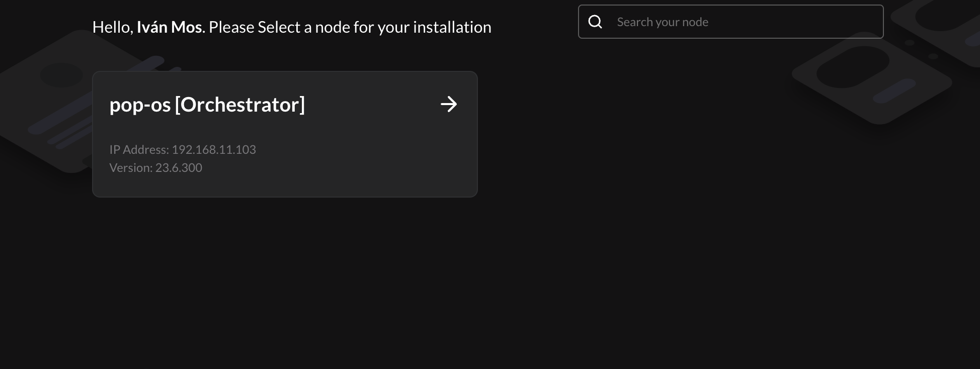Click the IP Address 192.168.11.103 label

pyautogui.click(x=183, y=149)
